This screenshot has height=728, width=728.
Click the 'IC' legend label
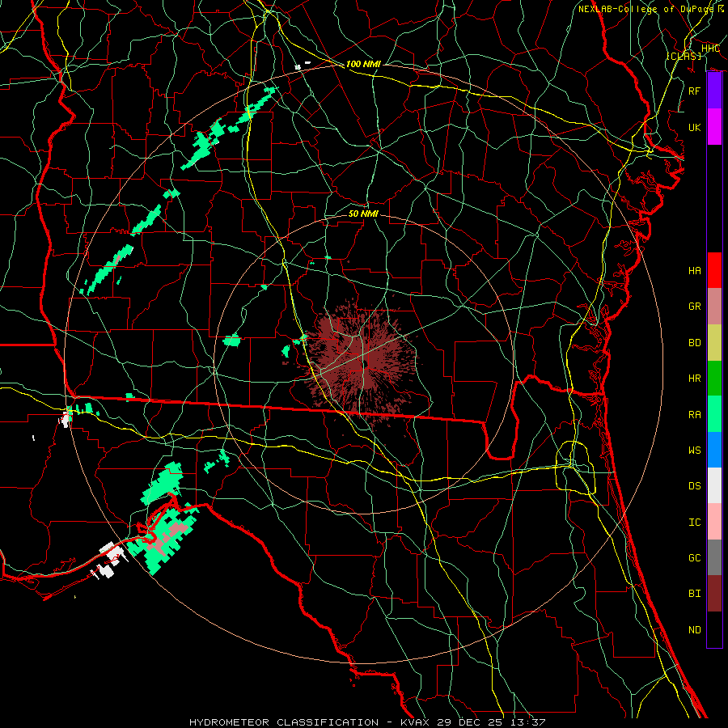[695, 523]
